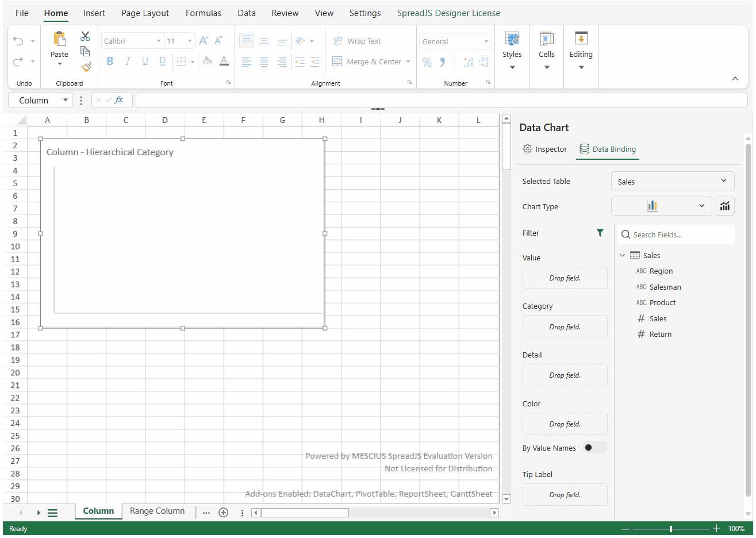The width and height of the screenshot is (756, 538).
Task: Click the Borders icon
Action: click(x=181, y=61)
